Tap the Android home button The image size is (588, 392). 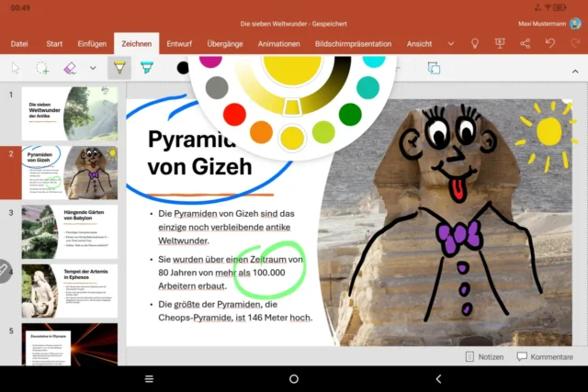coord(294,378)
